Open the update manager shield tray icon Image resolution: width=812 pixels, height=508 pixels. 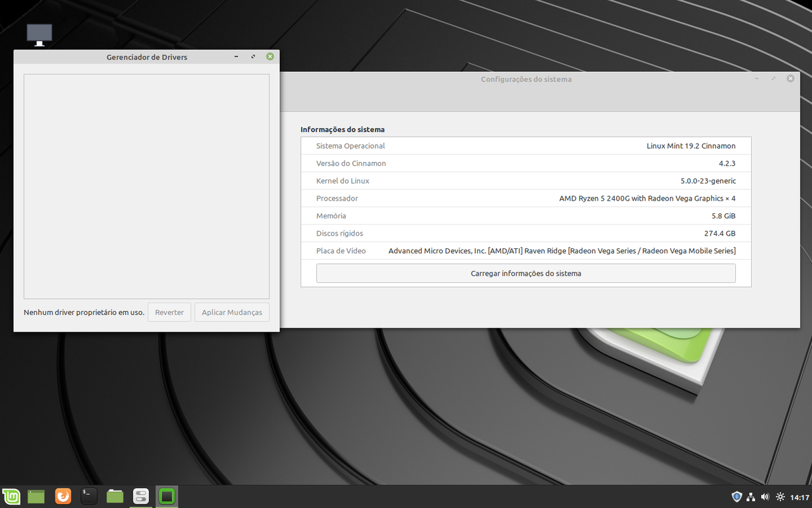737,497
